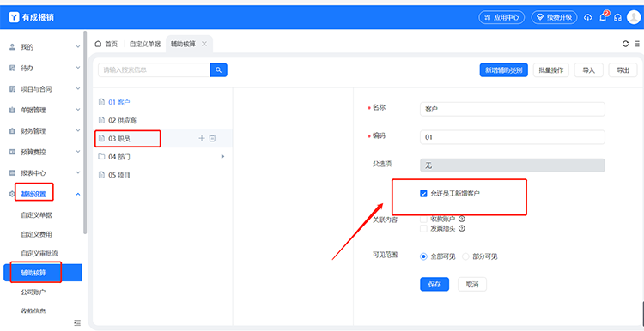Click 新增辅助类别 button
Viewport: 644px width, 331px height.
(503, 70)
